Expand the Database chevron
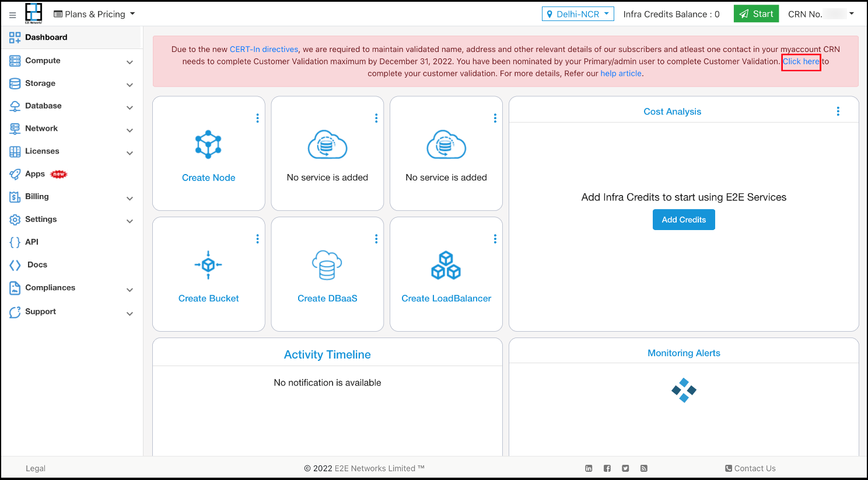868x480 pixels. point(130,107)
